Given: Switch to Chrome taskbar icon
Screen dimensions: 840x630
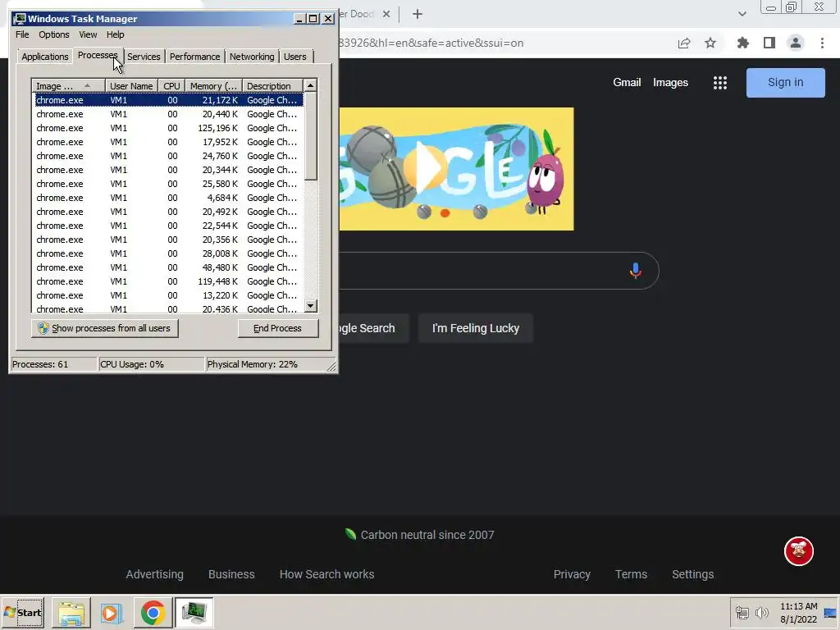Looking at the screenshot, I should coord(153,613).
